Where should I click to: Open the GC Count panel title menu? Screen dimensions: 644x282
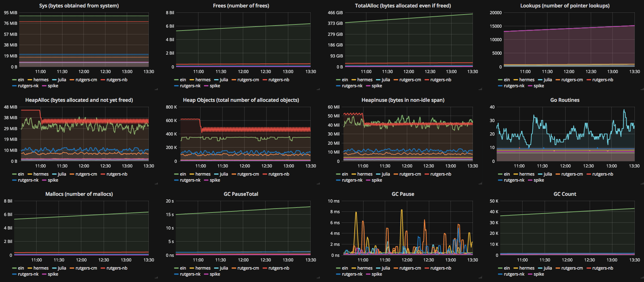tap(564, 194)
